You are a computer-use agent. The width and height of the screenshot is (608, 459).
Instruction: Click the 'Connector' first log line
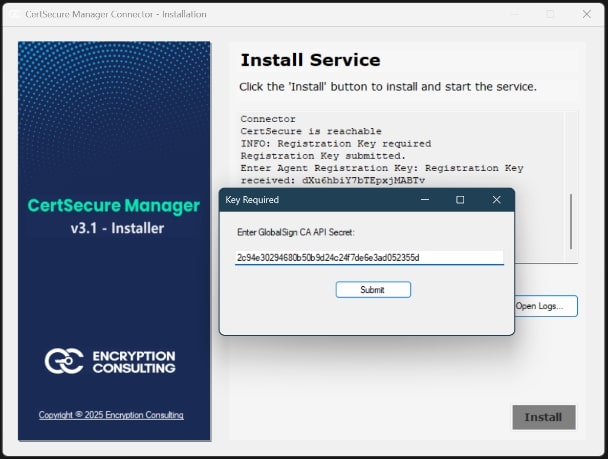268,119
